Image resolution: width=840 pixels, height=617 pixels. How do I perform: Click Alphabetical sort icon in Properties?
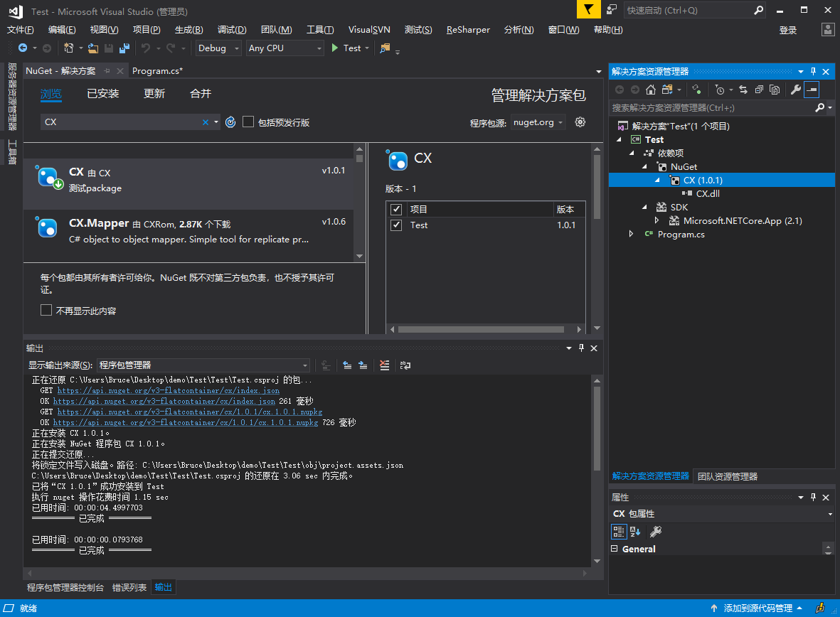pos(635,531)
